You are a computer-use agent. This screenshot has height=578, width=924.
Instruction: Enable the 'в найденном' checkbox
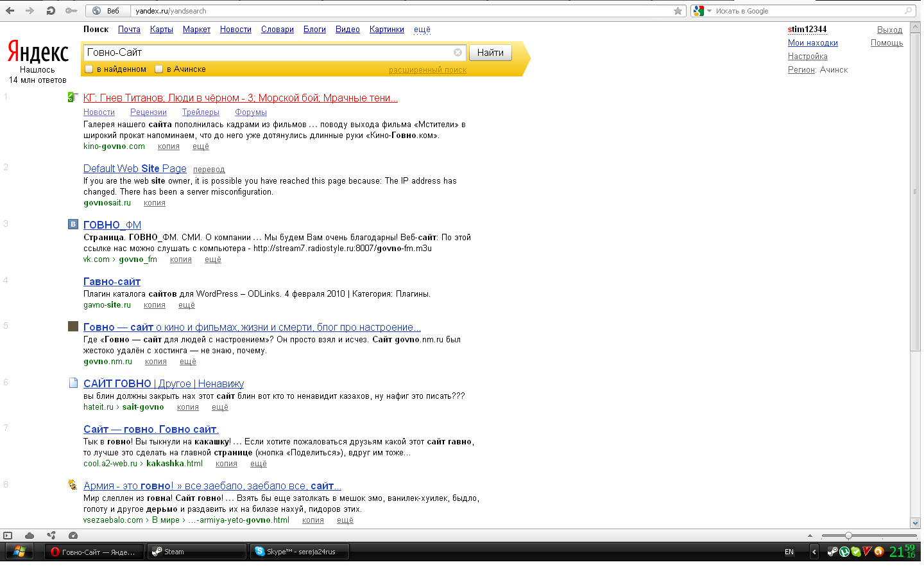click(x=89, y=69)
